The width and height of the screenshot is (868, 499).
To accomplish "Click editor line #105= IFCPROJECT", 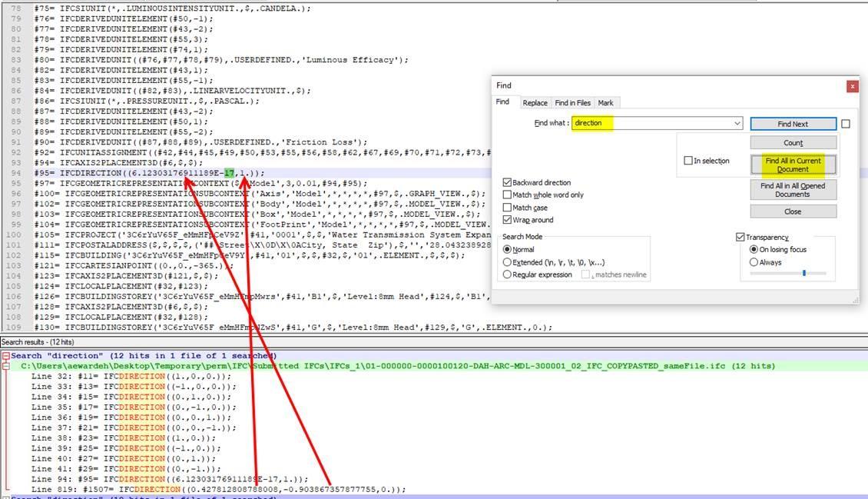I will click(x=263, y=235).
